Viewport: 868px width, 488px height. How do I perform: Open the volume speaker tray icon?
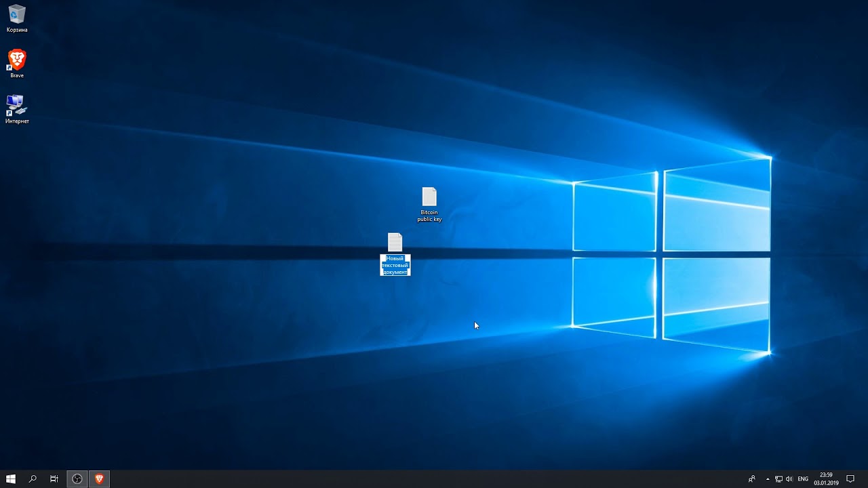[x=789, y=479]
